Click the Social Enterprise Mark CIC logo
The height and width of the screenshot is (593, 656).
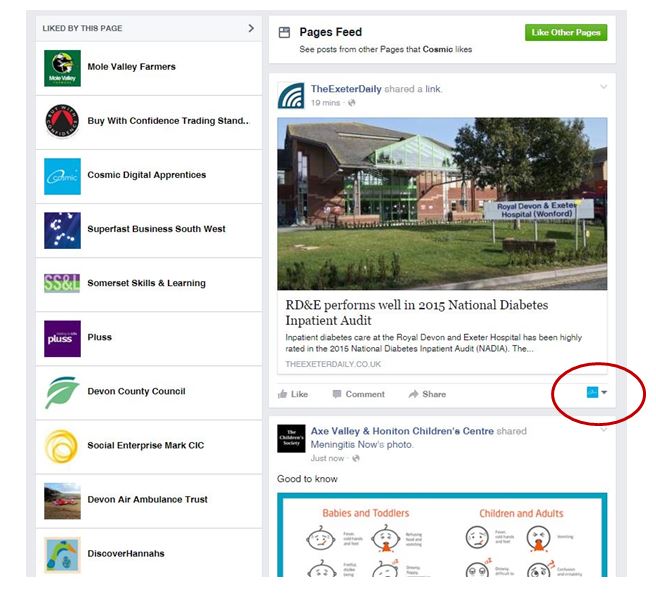point(62,446)
